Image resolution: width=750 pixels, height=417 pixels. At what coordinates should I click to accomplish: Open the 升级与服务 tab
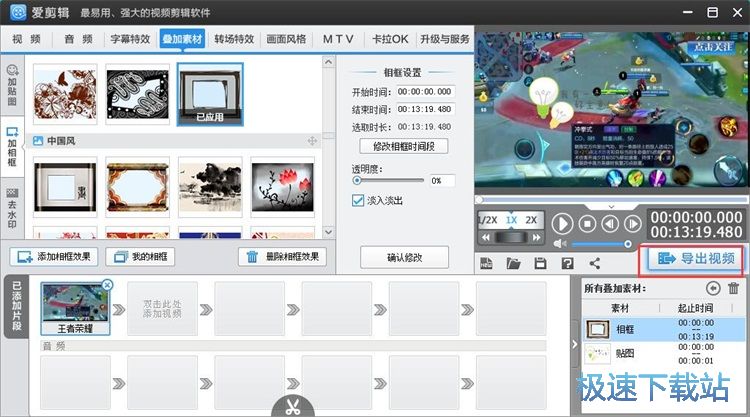pos(445,39)
